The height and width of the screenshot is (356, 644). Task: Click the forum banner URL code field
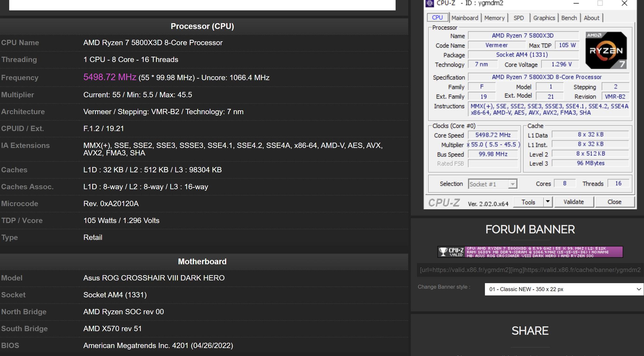coord(530,270)
